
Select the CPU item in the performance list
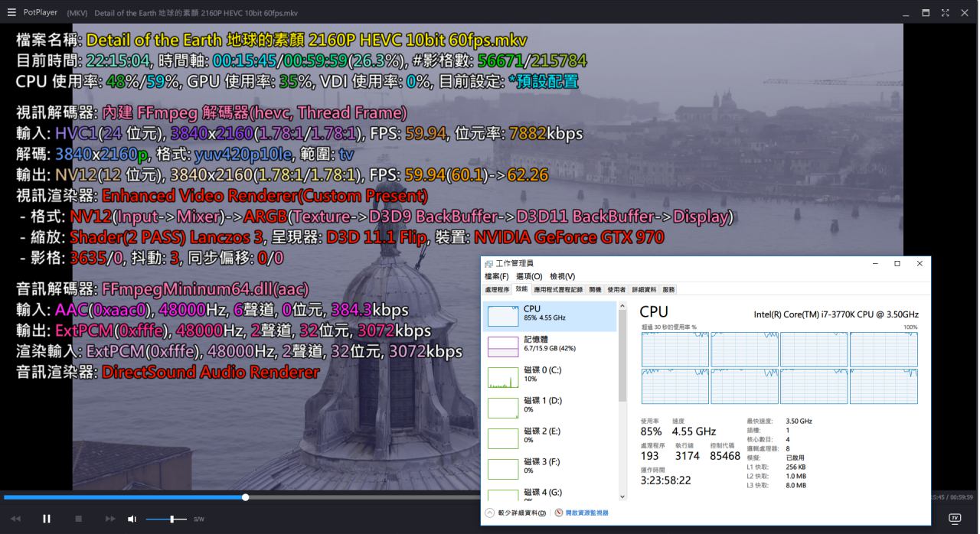point(550,316)
